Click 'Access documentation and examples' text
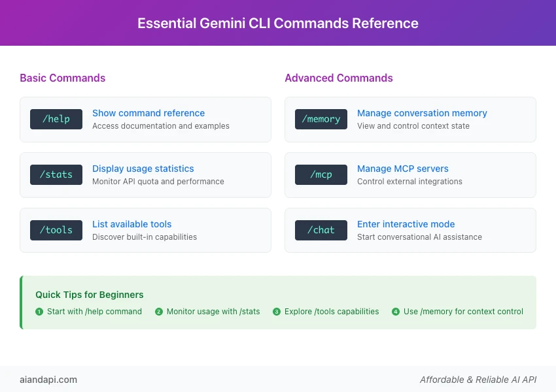The width and height of the screenshot is (556, 392). click(161, 126)
